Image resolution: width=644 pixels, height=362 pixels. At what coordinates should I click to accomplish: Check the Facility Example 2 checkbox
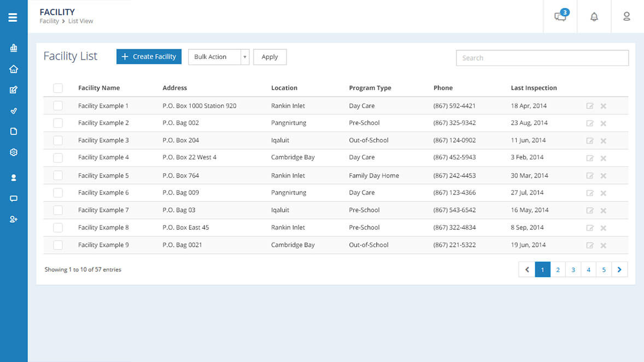point(58,123)
